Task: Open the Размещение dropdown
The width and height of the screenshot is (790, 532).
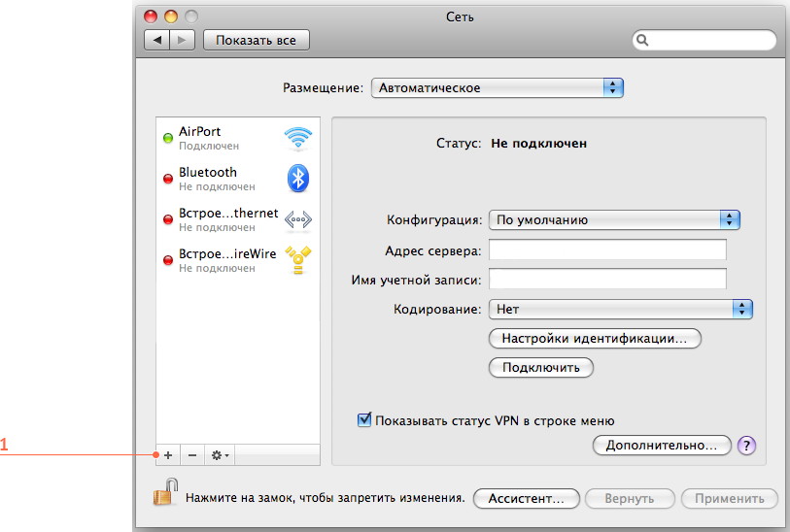Action: [x=498, y=88]
